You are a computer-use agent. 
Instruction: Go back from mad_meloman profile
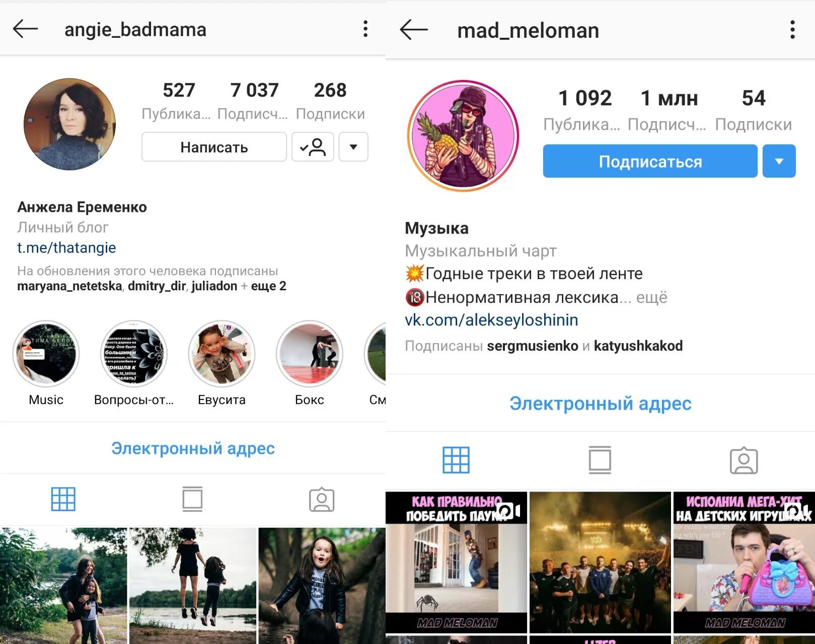click(x=414, y=30)
